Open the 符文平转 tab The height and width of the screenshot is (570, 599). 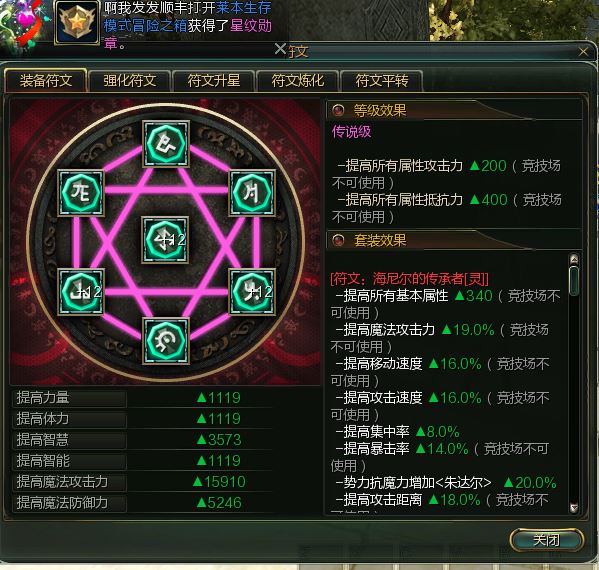point(382,81)
